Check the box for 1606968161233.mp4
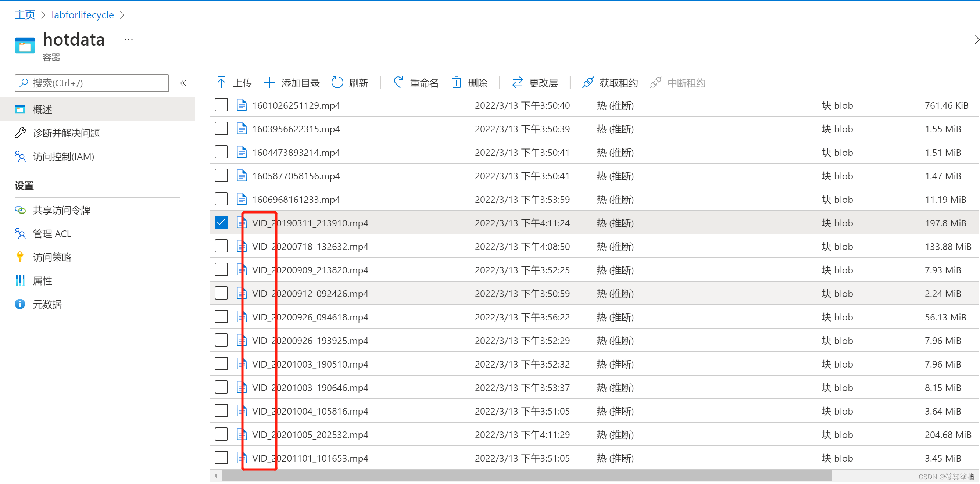 coord(221,199)
